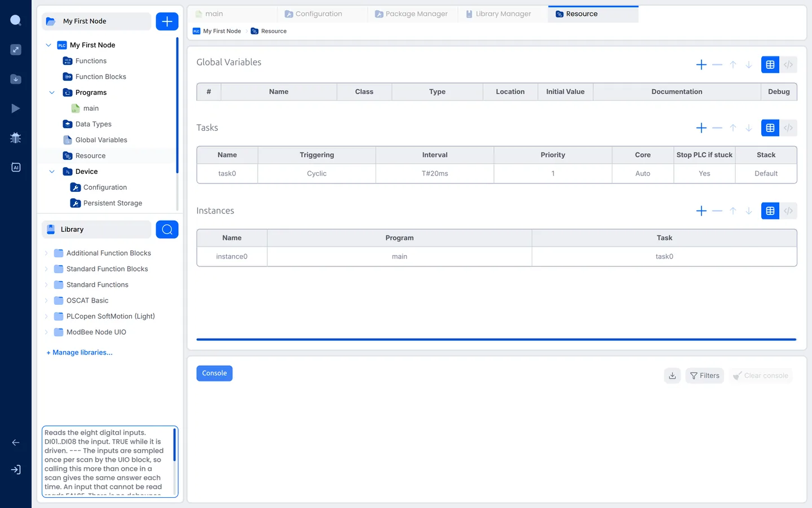Remove global variable with minus icon
The height and width of the screenshot is (508, 812).
(x=717, y=65)
